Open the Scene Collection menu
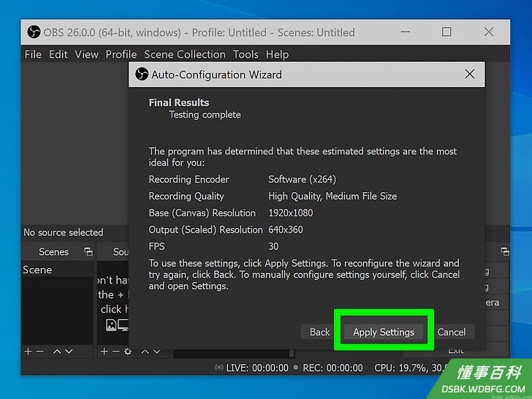The width and height of the screenshot is (532, 399). click(185, 54)
